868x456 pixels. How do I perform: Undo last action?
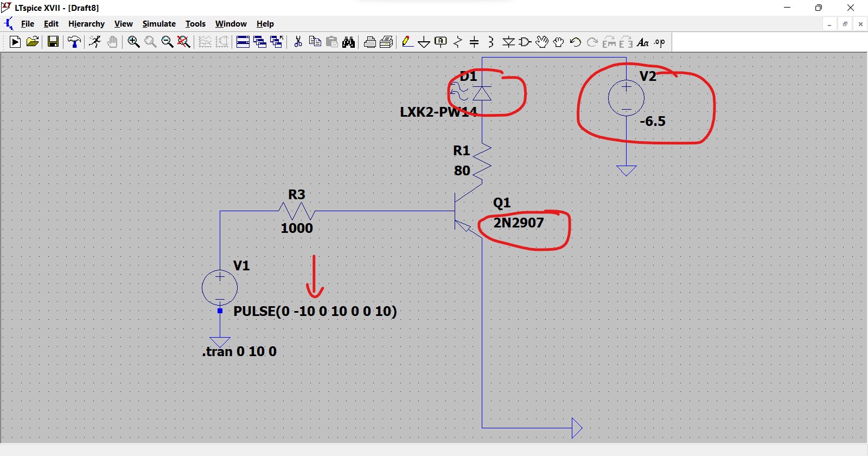576,42
